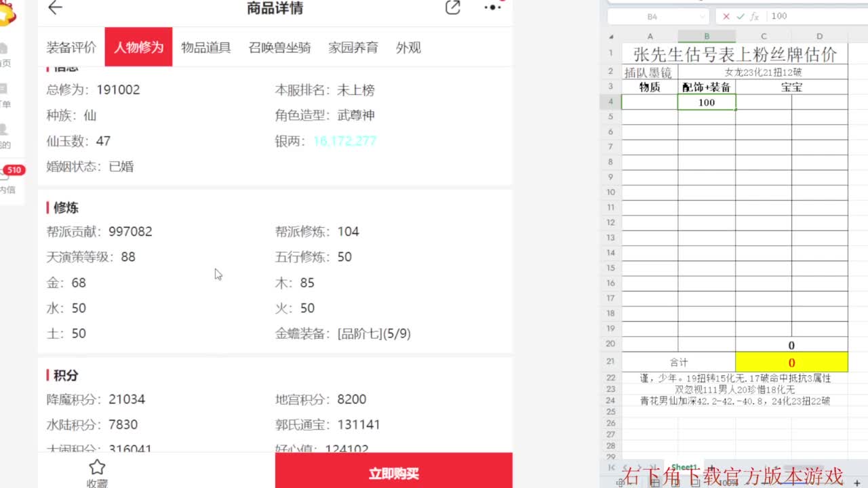Click the 物质 header cell
This screenshot has height=488, width=868.
pos(650,87)
